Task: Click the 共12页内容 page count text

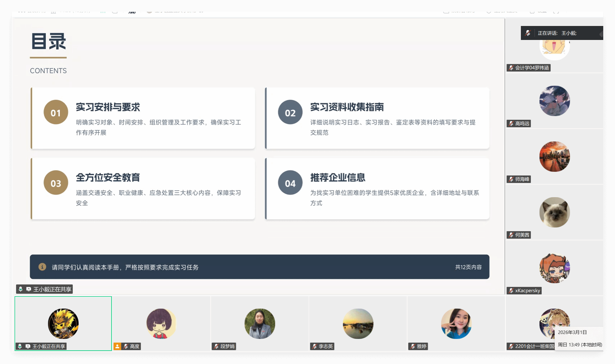Action: pos(468,267)
